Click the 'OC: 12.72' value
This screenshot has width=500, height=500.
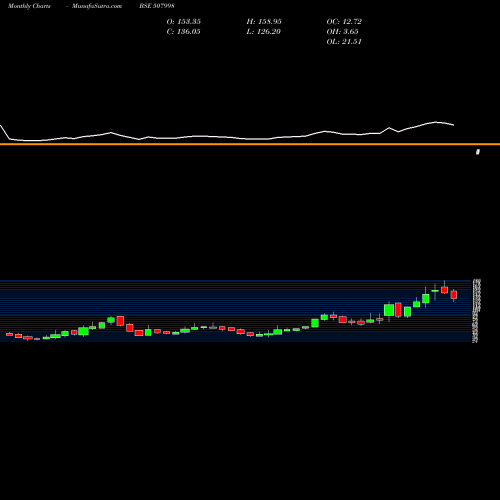344,21
